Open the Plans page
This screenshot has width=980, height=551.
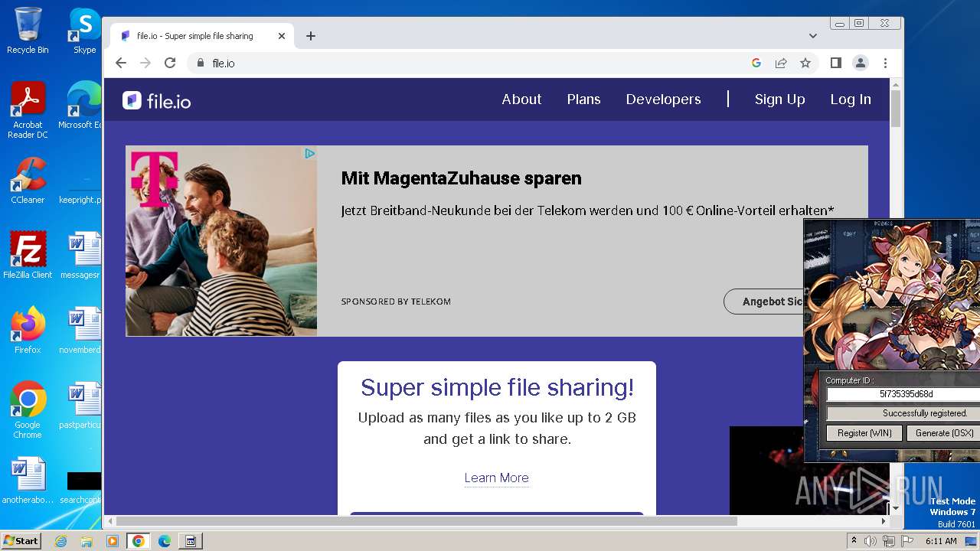pos(583,99)
